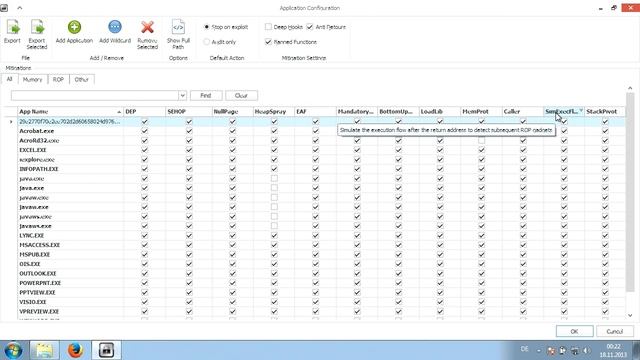Confirm with the OK button

(574, 331)
